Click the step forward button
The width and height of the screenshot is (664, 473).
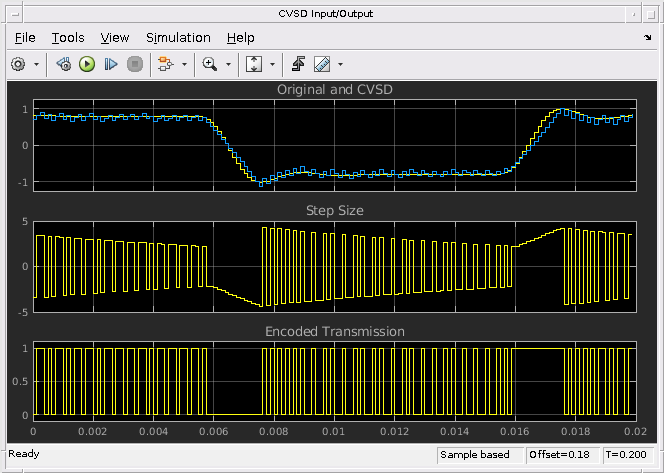pos(111,64)
